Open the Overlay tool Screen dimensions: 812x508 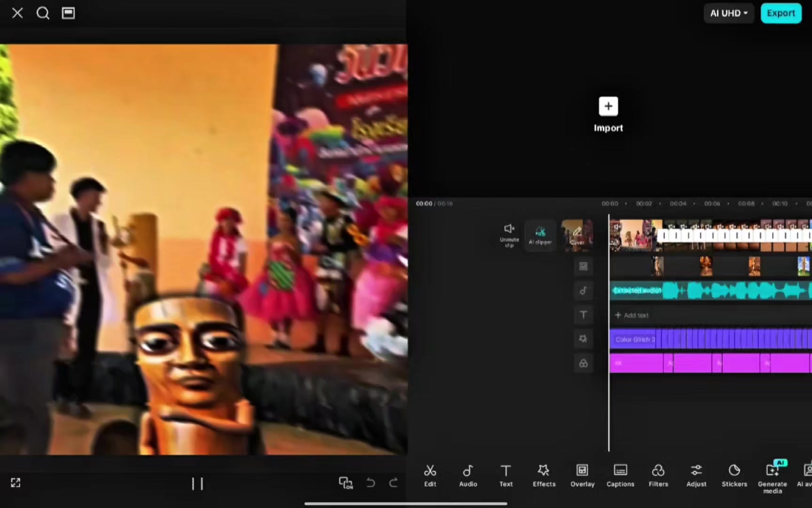coord(582,476)
